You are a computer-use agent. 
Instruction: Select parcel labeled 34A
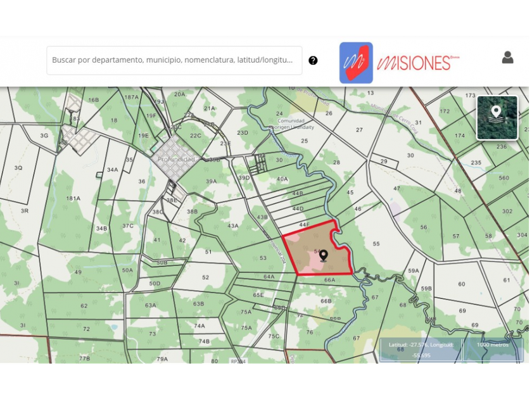coord(112,169)
